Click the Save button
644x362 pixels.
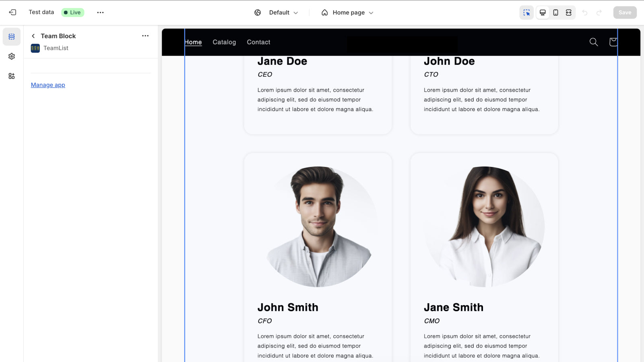click(x=625, y=12)
